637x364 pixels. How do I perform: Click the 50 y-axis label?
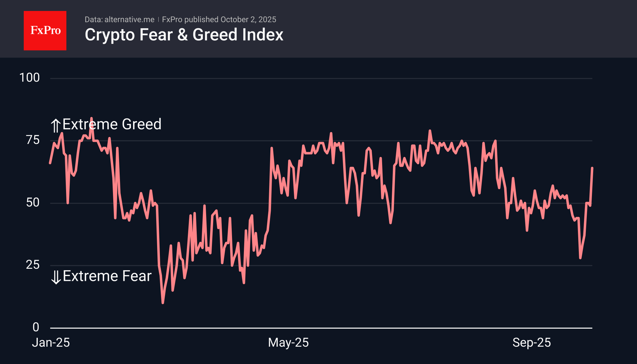click(x=33, y=202)
